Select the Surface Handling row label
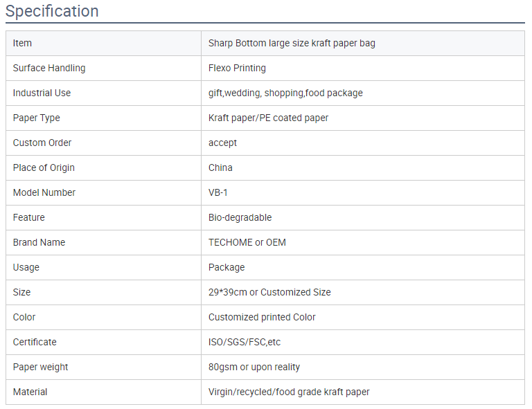 pyautogui.click(x=49, y=68)
